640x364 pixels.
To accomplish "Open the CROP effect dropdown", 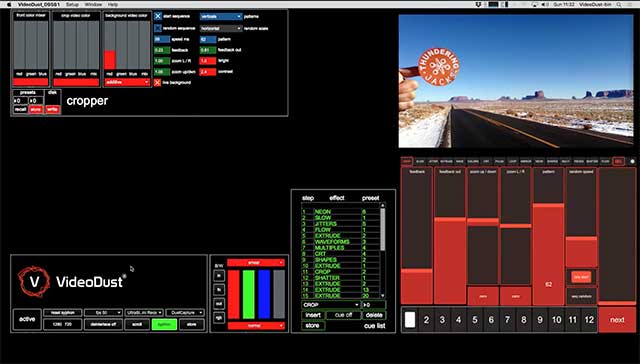I will (x=331, y=305).
